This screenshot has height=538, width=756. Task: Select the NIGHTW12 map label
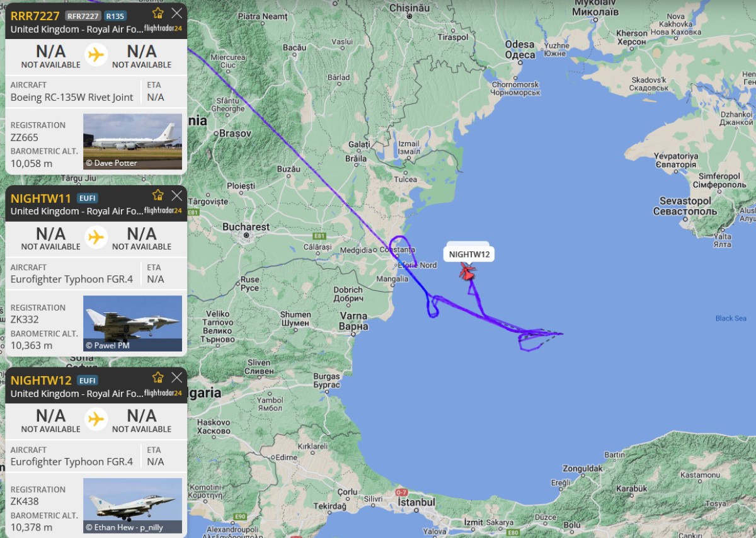(x=469, y=255)
